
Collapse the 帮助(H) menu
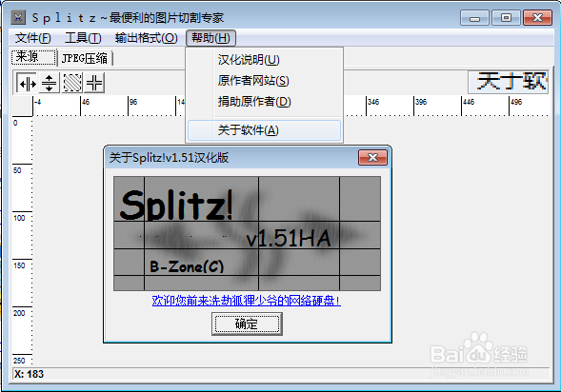click(210, 38)
